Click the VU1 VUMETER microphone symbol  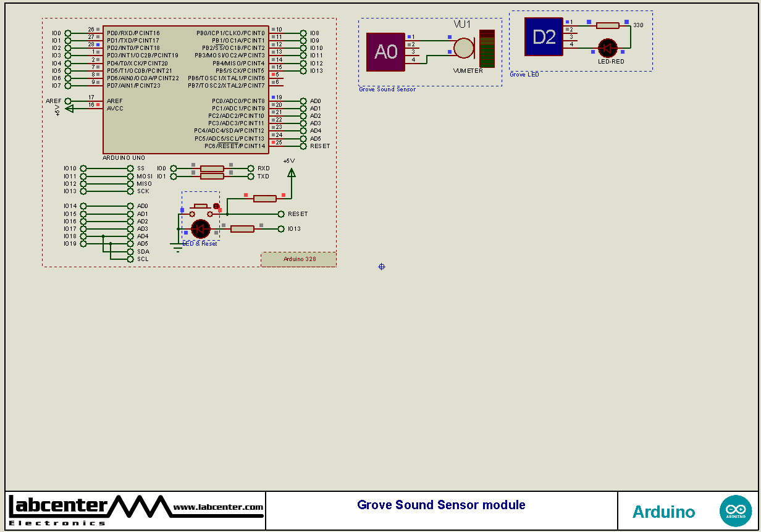[463, 47]
